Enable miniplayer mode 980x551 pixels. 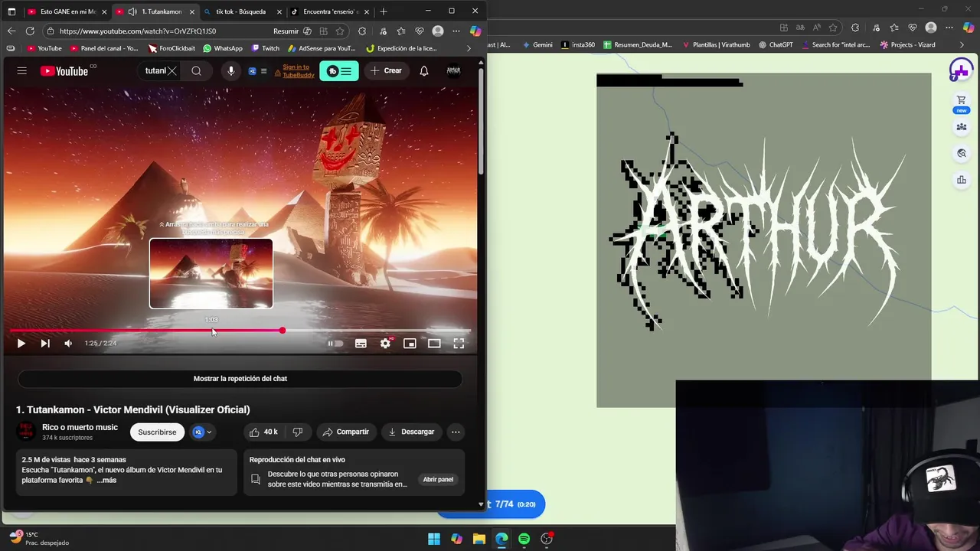coord(410,344)
